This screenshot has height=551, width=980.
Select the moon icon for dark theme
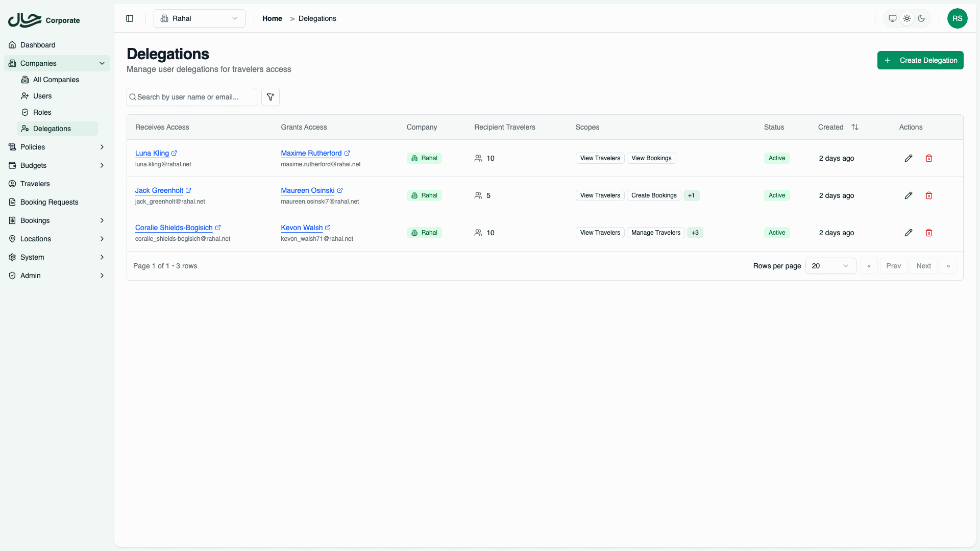tap(921, 18)
